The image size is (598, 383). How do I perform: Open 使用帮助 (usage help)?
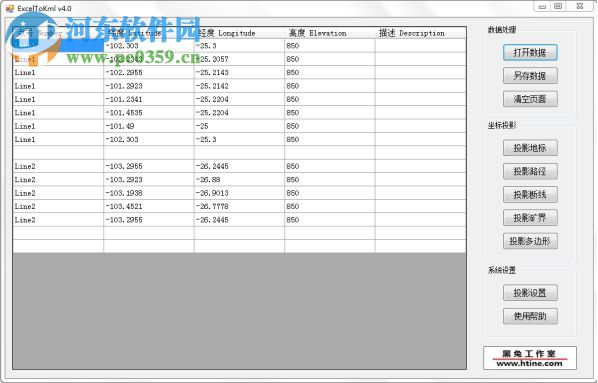530,316
